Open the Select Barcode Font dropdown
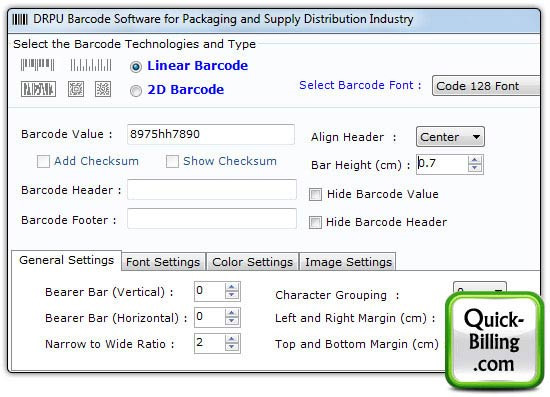 pyautogui.click(x=486, y=86)
